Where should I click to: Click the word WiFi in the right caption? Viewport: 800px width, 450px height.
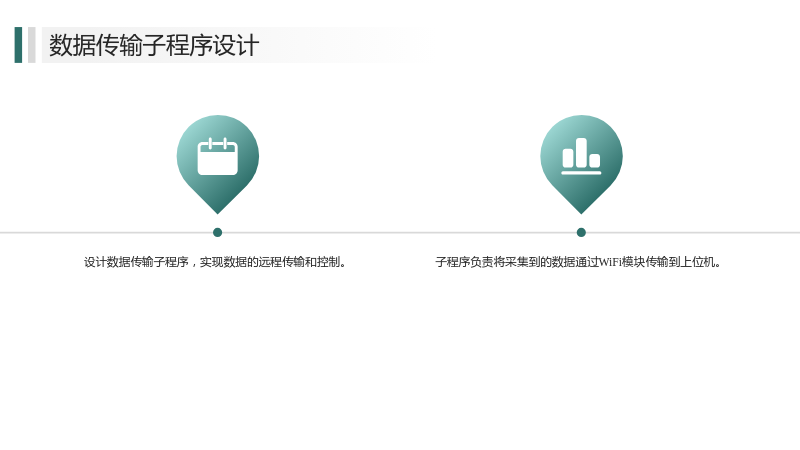point(610,262)
